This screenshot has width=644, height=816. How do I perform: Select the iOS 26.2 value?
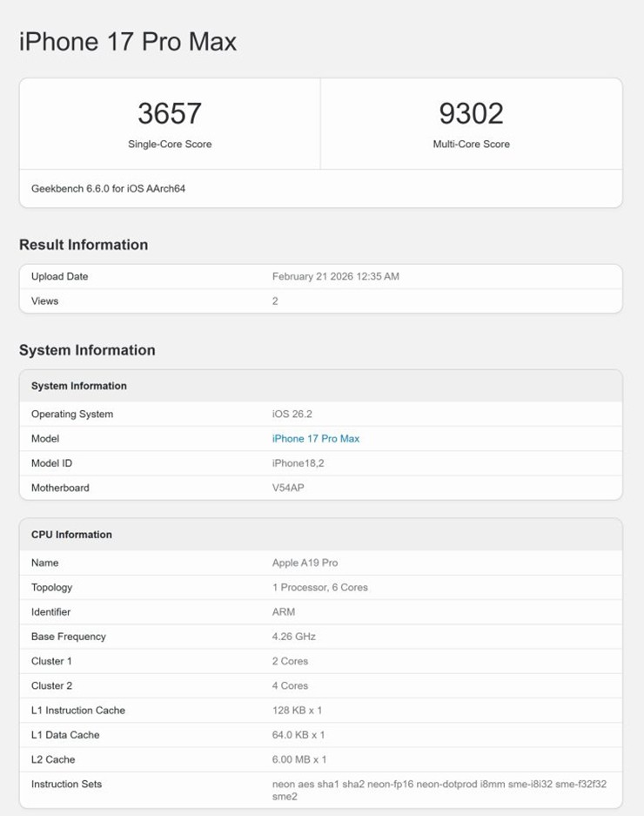point(292,415)
